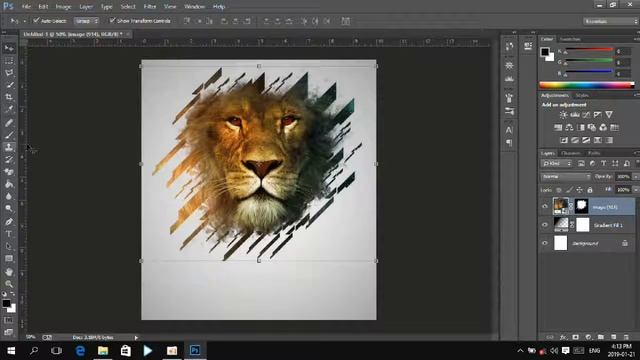The image size is (640, 360).
Task: Select the Zoom tool in toolbox
Action: [9, 283]
